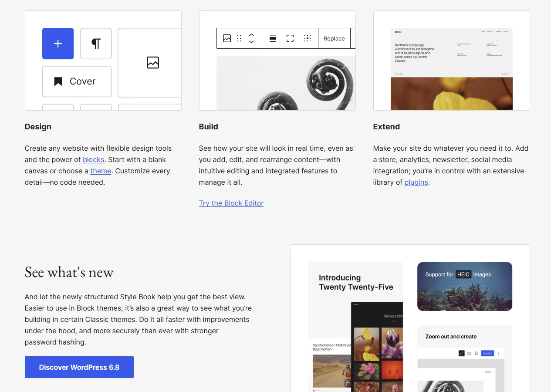
Task: Click the purple lupine flower photo
Action: [x=392, y=343]
